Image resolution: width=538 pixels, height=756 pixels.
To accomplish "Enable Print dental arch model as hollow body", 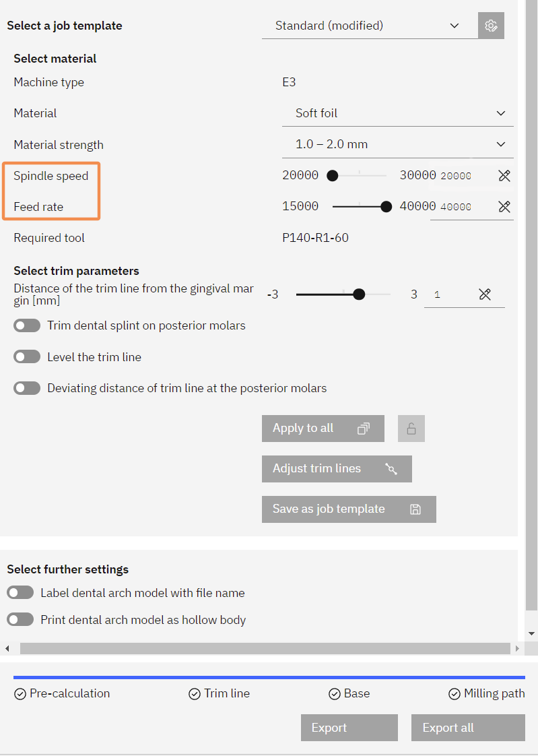I will click(20, 619).
